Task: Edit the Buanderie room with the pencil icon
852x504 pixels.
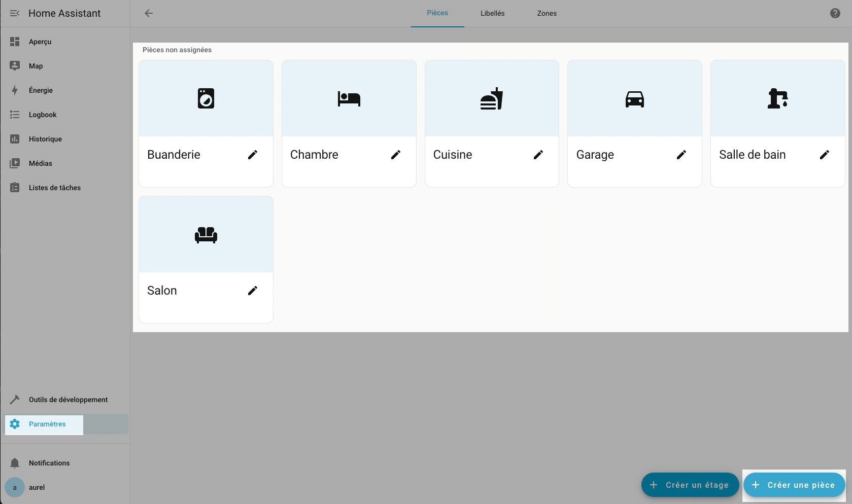Action: click(253, 155)
